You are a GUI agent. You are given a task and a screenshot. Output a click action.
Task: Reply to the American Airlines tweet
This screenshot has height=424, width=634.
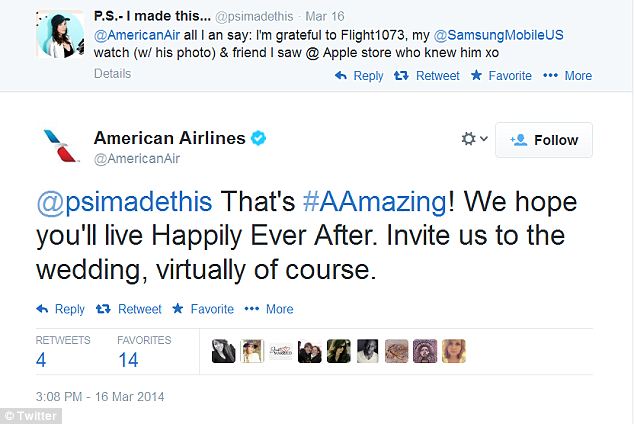coord(61,309)
